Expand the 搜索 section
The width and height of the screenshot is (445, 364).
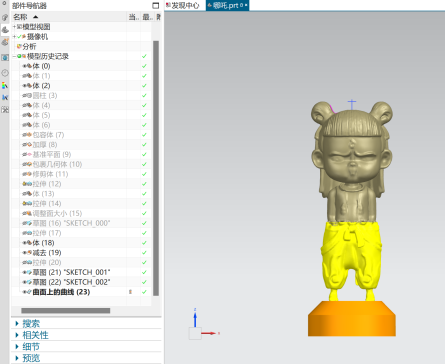point(17,323)
